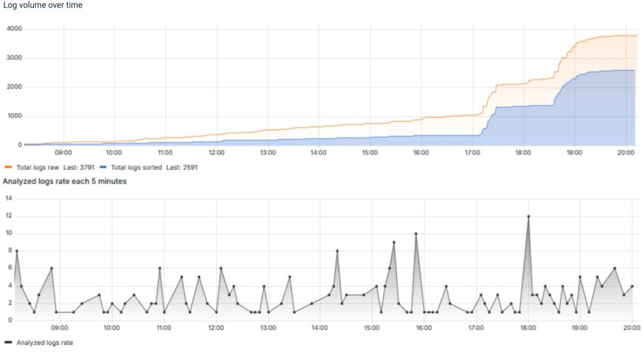The image size is (644, 352).
Task: Click the data point of 9 near 15:30
Action: click(x=394, y=242)
